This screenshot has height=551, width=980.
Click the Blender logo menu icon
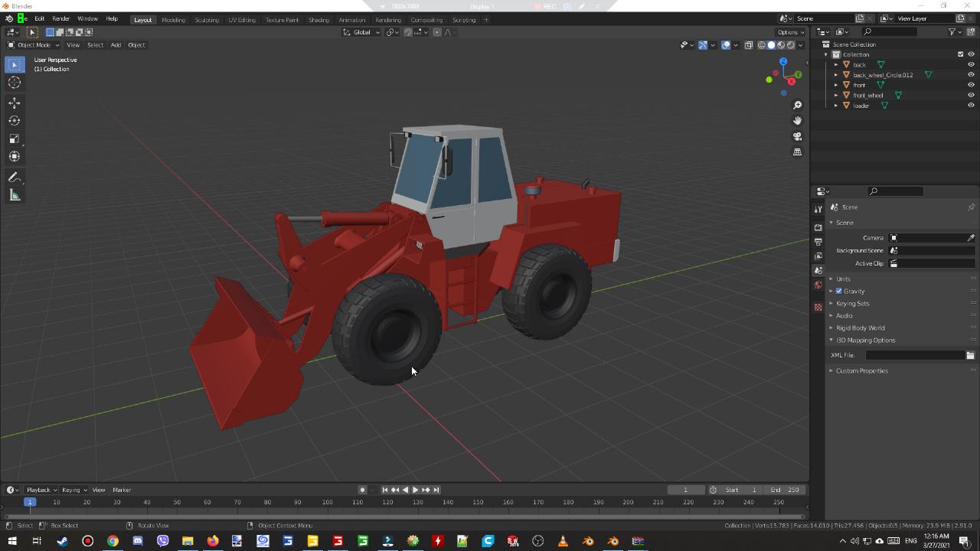tap(8, 18)
